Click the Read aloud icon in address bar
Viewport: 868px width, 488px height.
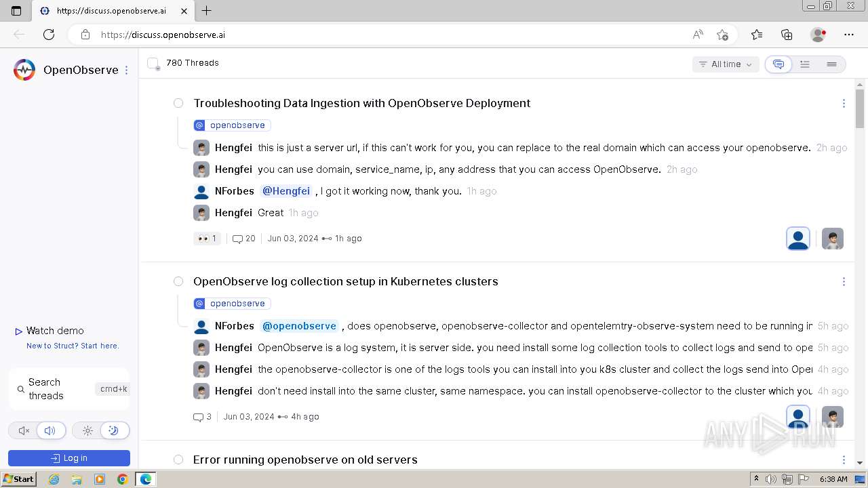pyautogui.click(x=698, y=35)
